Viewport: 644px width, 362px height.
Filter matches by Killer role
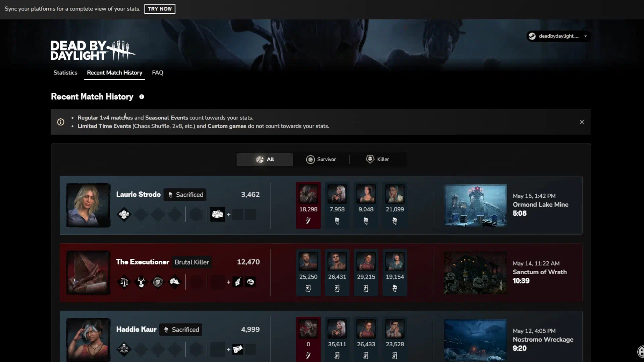378,160
